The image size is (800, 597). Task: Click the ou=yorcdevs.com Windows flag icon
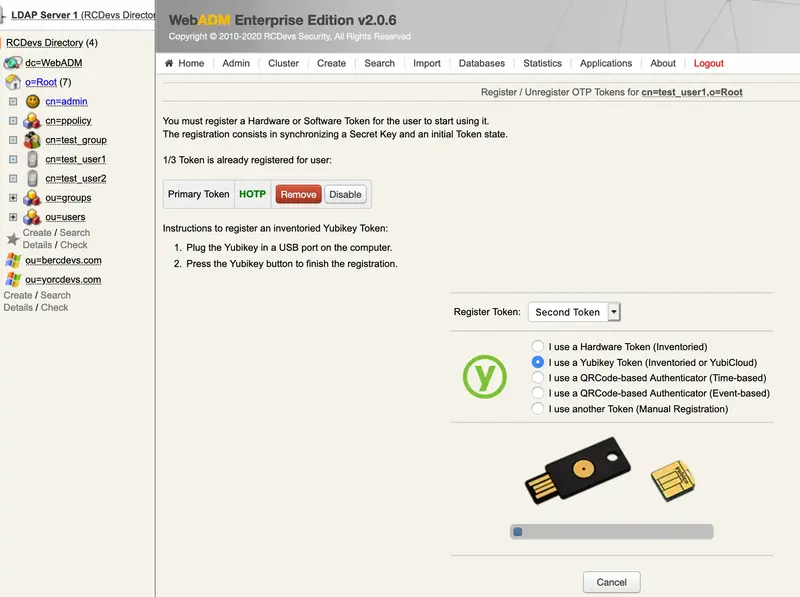(13, 280)
